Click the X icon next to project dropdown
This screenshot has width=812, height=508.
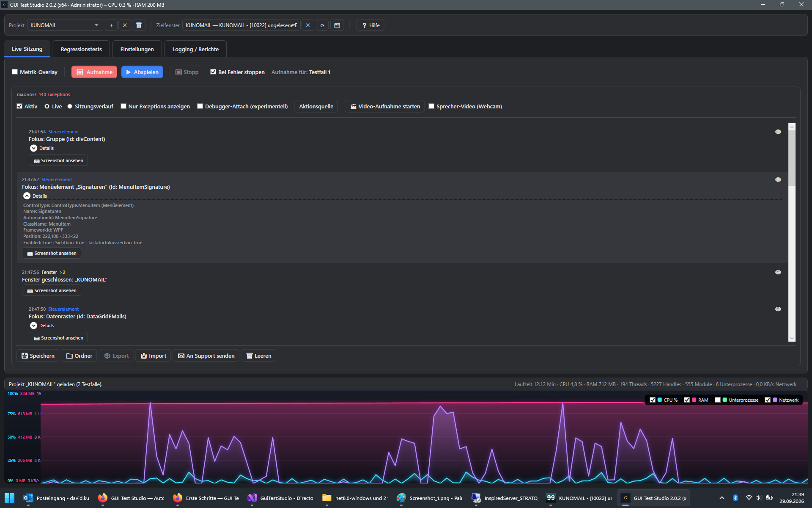[x=125, y=25]
